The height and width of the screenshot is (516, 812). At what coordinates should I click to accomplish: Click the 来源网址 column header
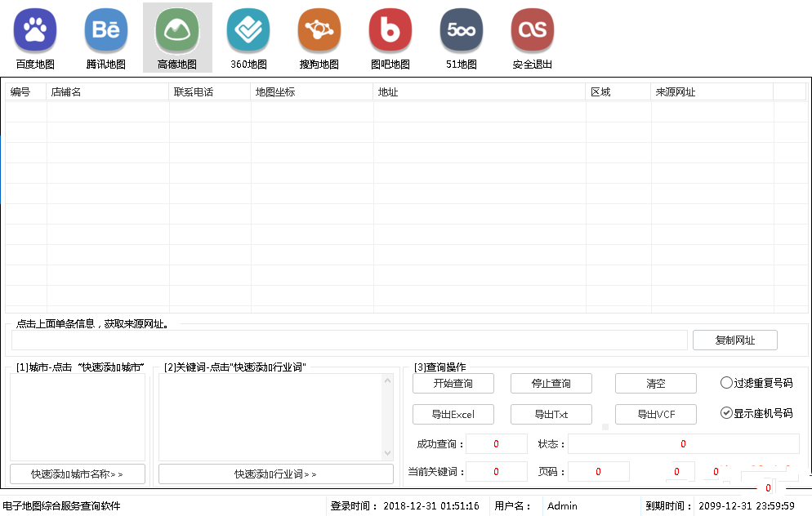[x=712, y=92]
